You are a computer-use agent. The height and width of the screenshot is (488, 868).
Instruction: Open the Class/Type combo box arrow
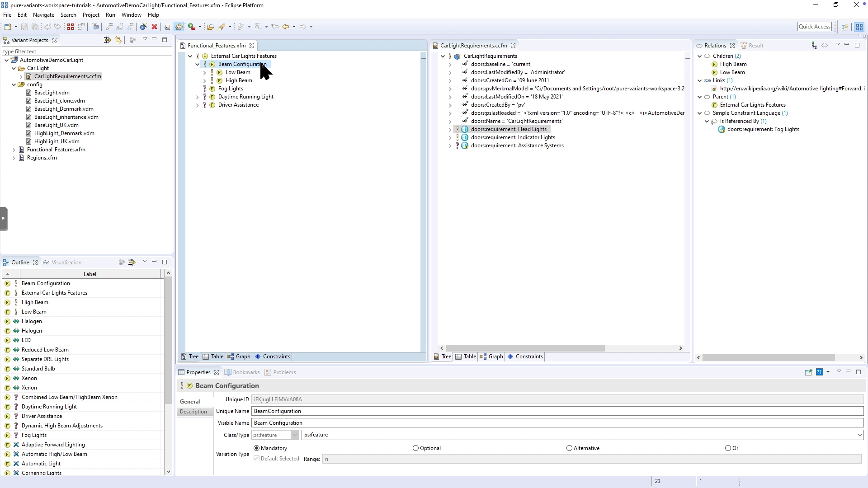pos(295,435)
